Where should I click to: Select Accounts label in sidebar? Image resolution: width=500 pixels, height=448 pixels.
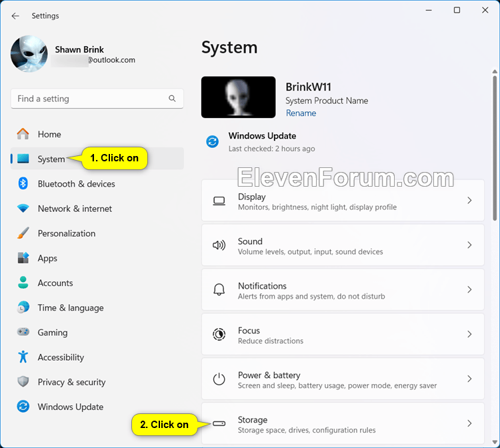tap(55, 283)
